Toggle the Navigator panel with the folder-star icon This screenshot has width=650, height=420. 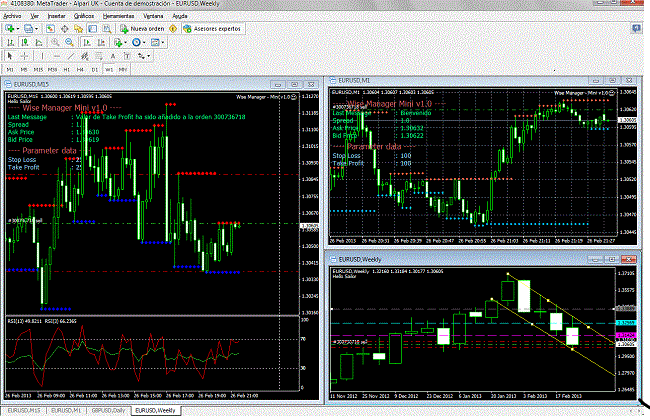coord(78,29)
